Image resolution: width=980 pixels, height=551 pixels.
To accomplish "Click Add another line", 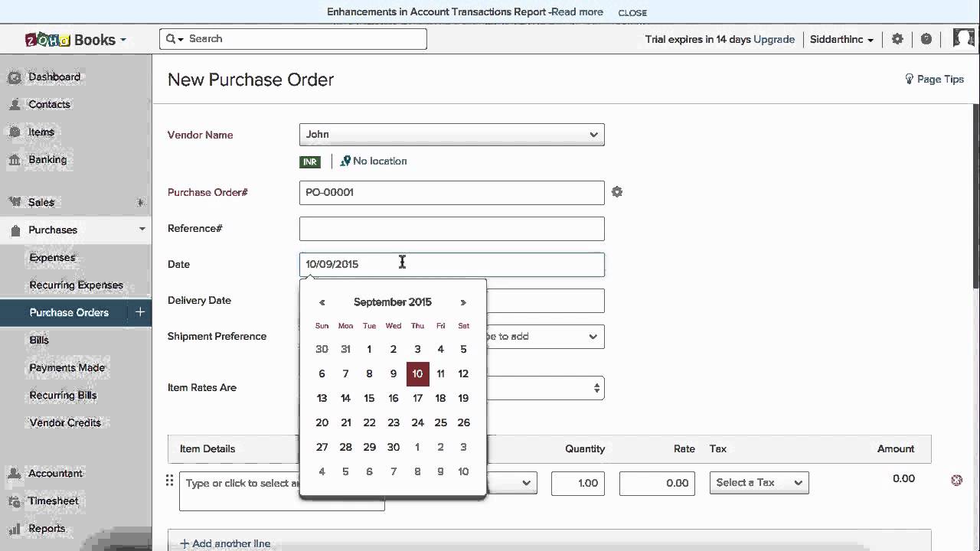I will (225, 543).
